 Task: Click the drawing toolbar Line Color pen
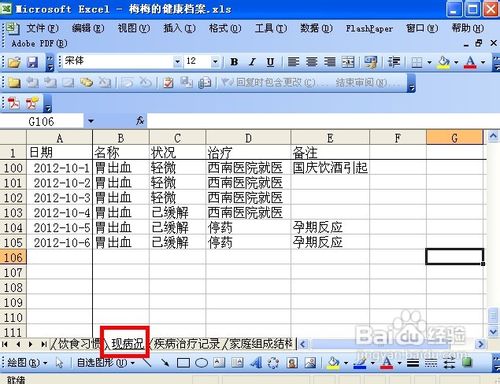coord(359,363)
